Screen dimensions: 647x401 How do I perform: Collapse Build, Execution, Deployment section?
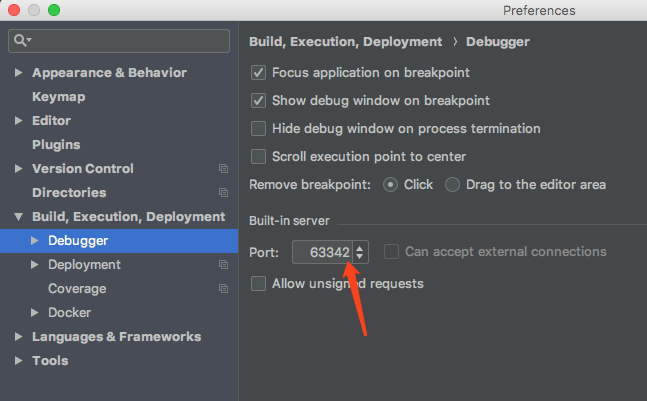click(19, 217)
